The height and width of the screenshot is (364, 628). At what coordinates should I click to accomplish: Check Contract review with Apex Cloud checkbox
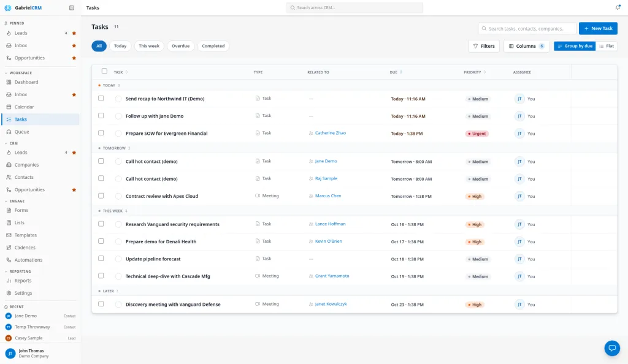(101, 195)
